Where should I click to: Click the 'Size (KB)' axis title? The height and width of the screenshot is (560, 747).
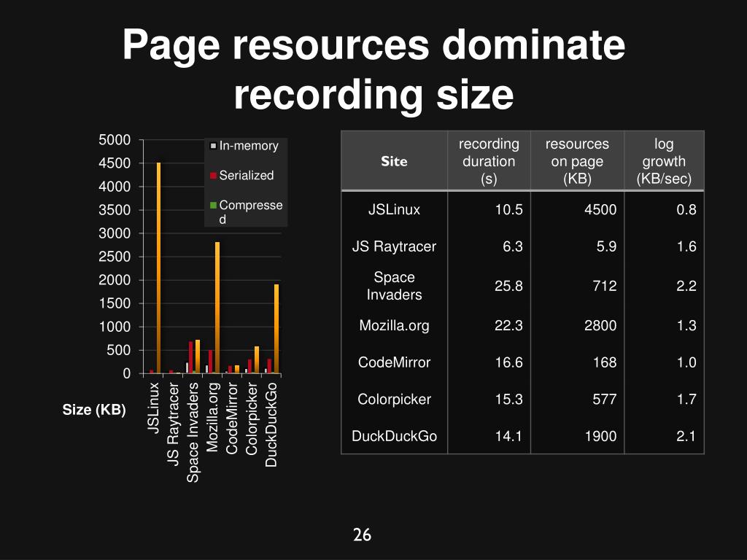tap(94, 410)
